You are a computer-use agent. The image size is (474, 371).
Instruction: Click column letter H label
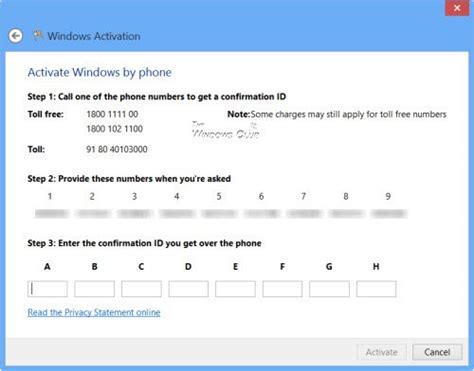[x=376, y=267]
